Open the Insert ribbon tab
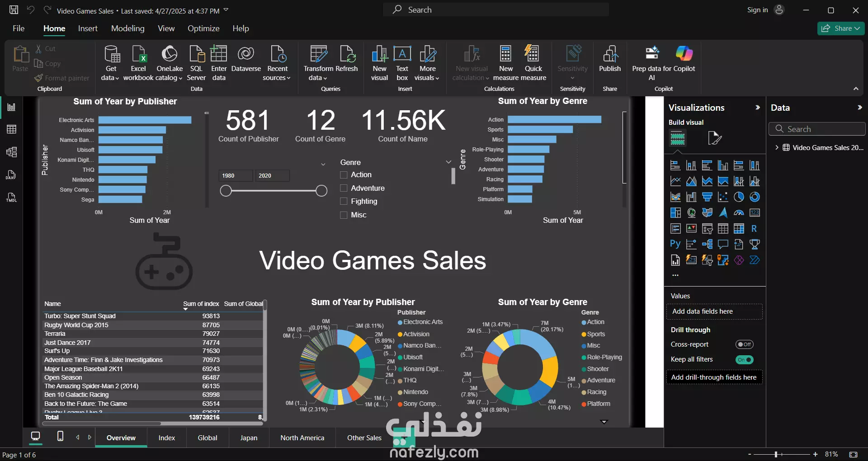868x461 pixels. click(x=88, y=28)
